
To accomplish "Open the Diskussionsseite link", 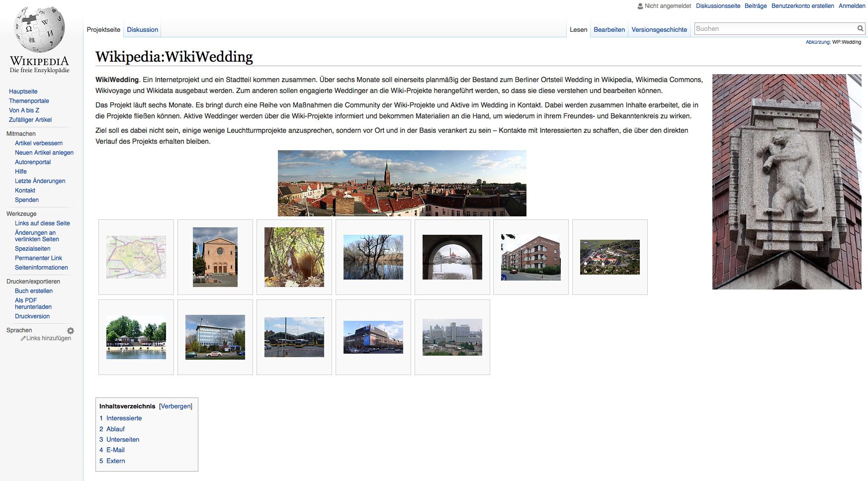I will (x=718, y=6).
